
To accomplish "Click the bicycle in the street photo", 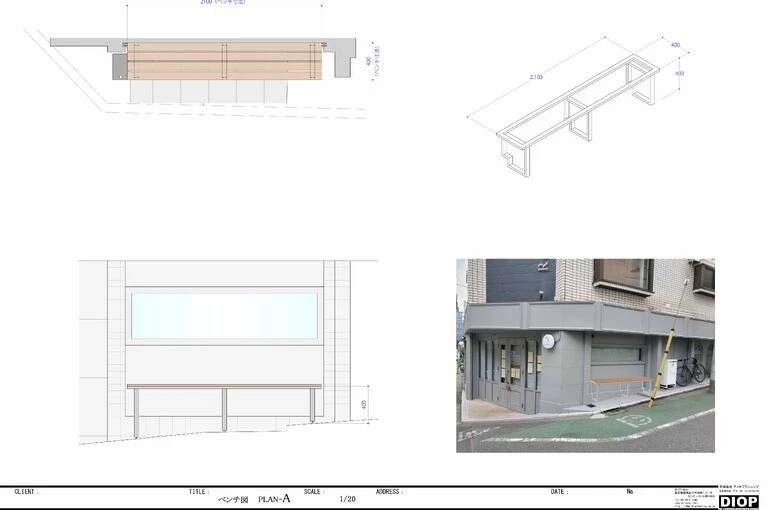I will [x=690, y=371].
